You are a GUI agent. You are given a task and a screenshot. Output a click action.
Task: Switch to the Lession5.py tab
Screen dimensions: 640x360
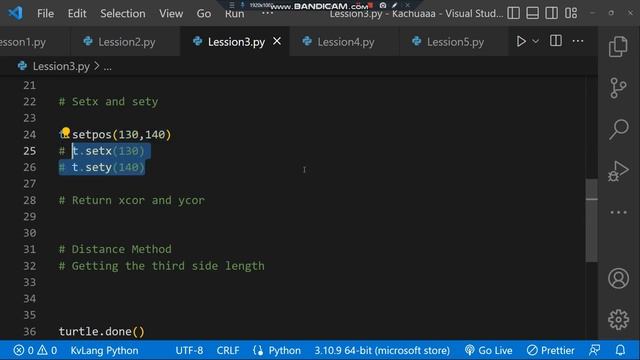coord(455,42)
